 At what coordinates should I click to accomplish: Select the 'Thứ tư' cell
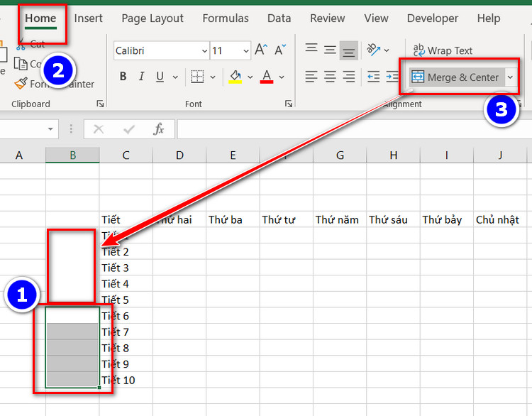[x=287, y=219]
